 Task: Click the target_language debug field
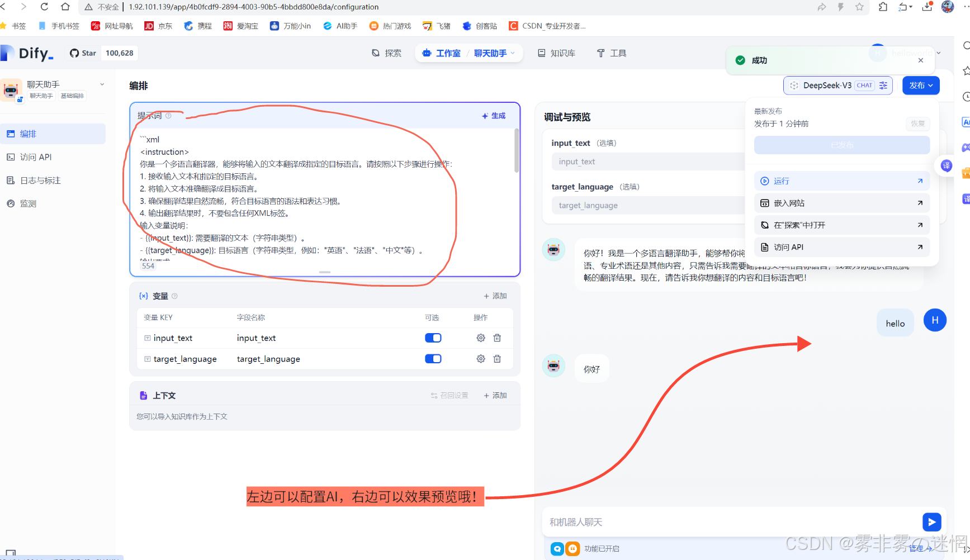coord(649,205)
